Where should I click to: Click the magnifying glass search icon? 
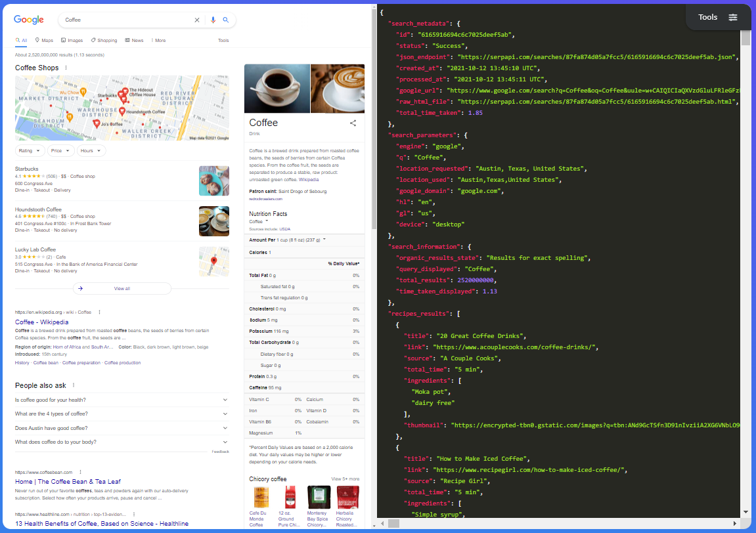[226, 20]
